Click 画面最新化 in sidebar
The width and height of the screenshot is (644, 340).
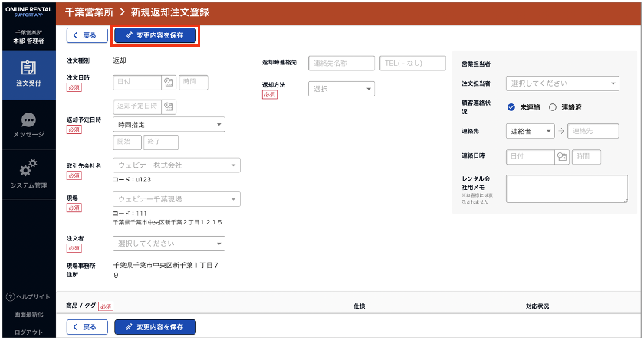click(28, 315)
